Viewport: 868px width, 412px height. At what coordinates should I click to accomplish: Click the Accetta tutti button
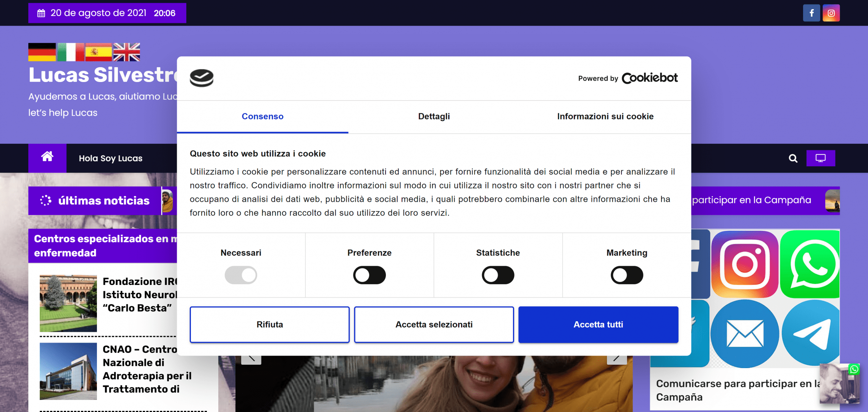[x=598, y=325]
